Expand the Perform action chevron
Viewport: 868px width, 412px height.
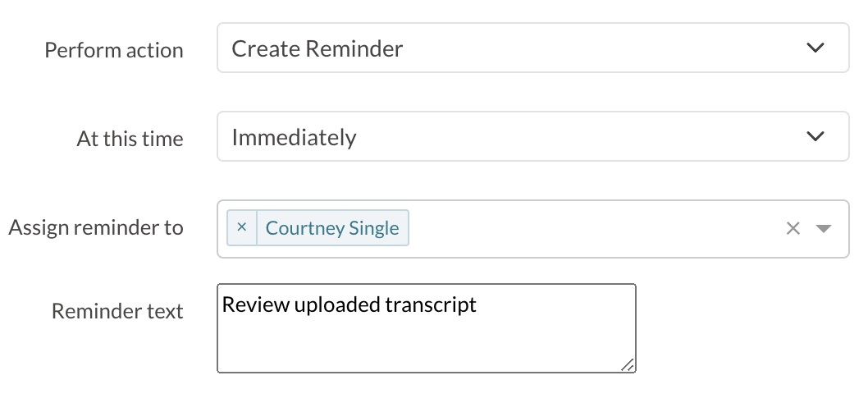[815, 48]
